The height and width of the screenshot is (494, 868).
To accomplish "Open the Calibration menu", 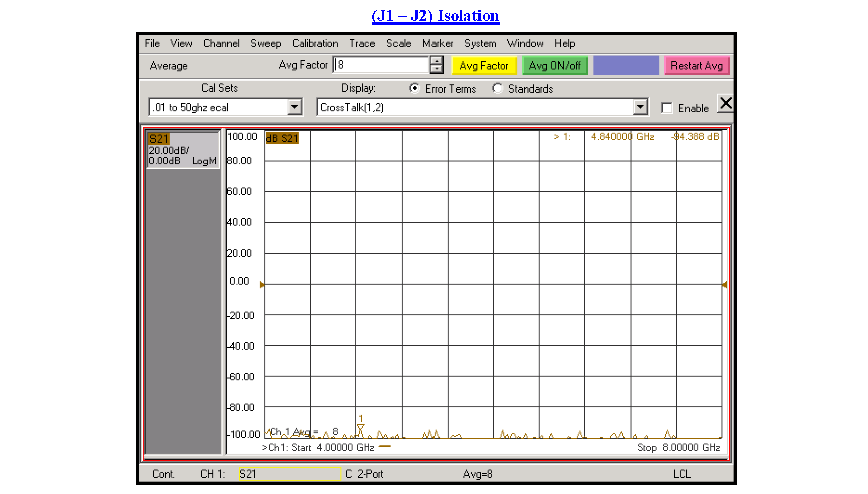I will [x=315, y=44].
